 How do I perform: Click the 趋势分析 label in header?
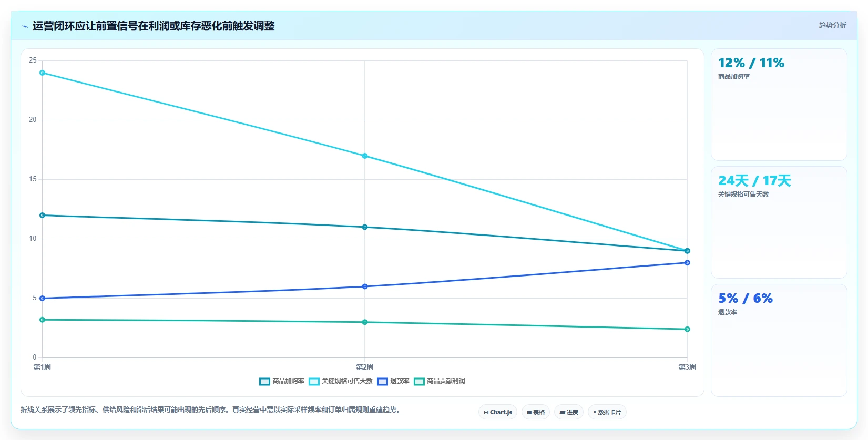point(832,25)
